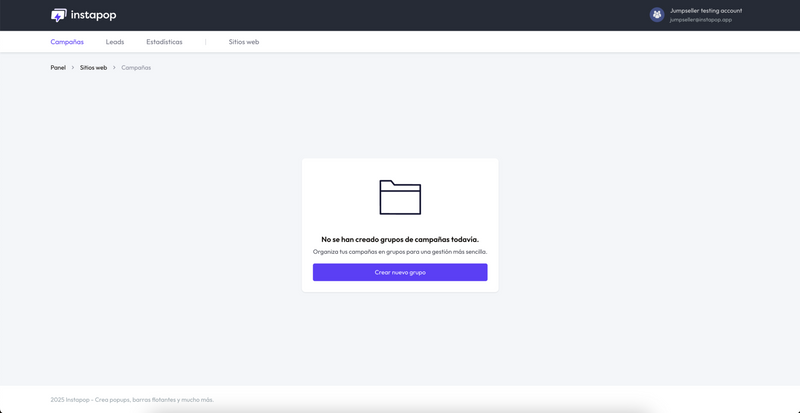Switch to the Leads tab
The height and width of the screenshot is (413, 800).
(115, 42)
